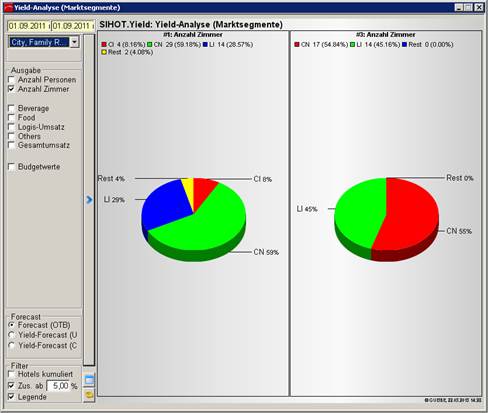
Task: Click the start date field 01.09.2011
Action: click(x=29, y=26)
